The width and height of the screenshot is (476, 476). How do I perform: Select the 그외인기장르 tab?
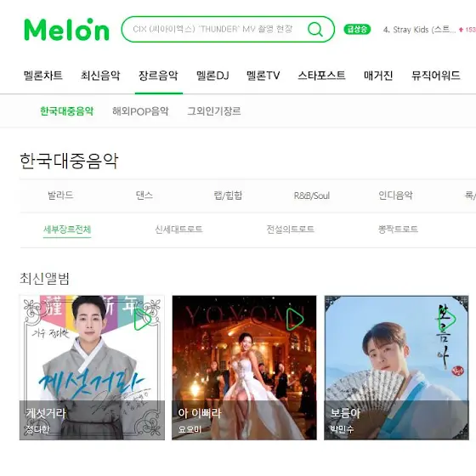click(x=214, y=111)
